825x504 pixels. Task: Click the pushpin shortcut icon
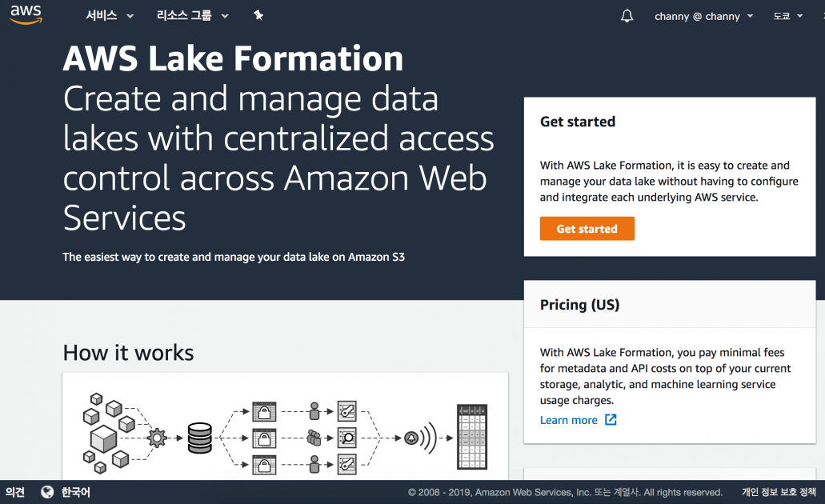click(x=258, y=14)
